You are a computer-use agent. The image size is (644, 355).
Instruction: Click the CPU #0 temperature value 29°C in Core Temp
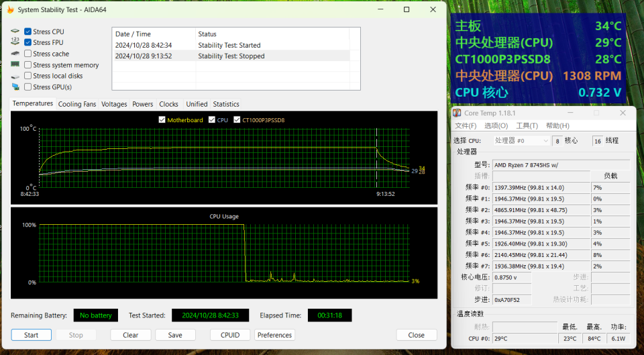524,339
